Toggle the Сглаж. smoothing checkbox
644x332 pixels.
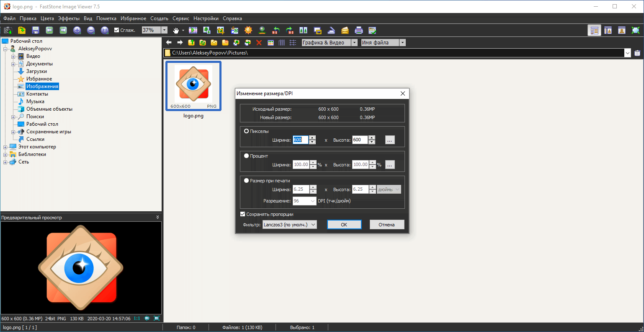(x=117, y=30)
